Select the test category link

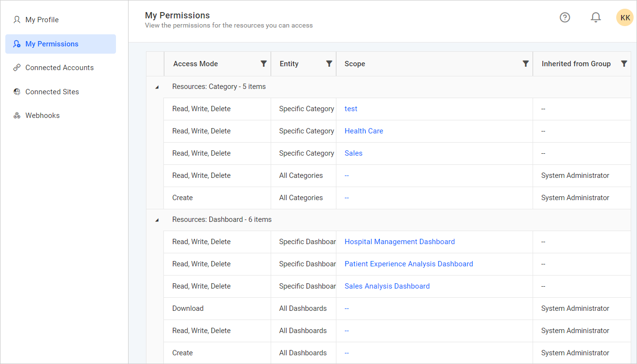pyautogui.click(x=351, y=108)
